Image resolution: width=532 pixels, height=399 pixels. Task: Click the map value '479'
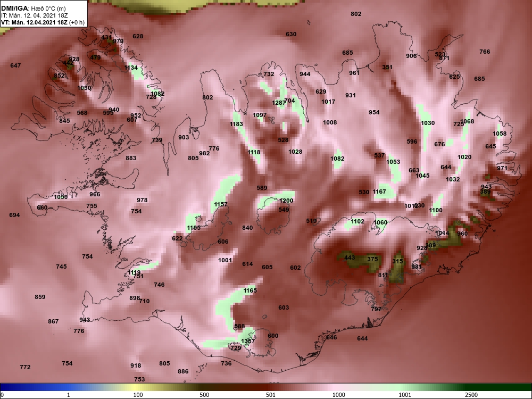pyautogui.click(x=95, y=57)
